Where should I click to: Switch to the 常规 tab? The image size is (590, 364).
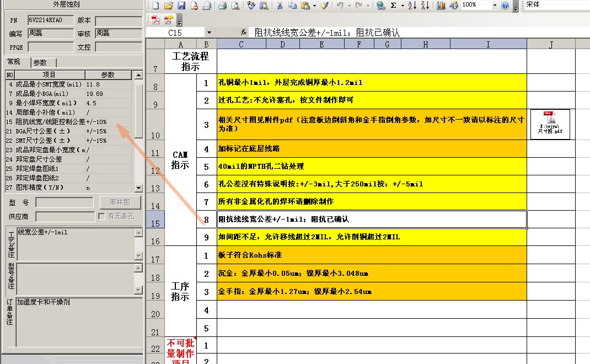(14, 62)
